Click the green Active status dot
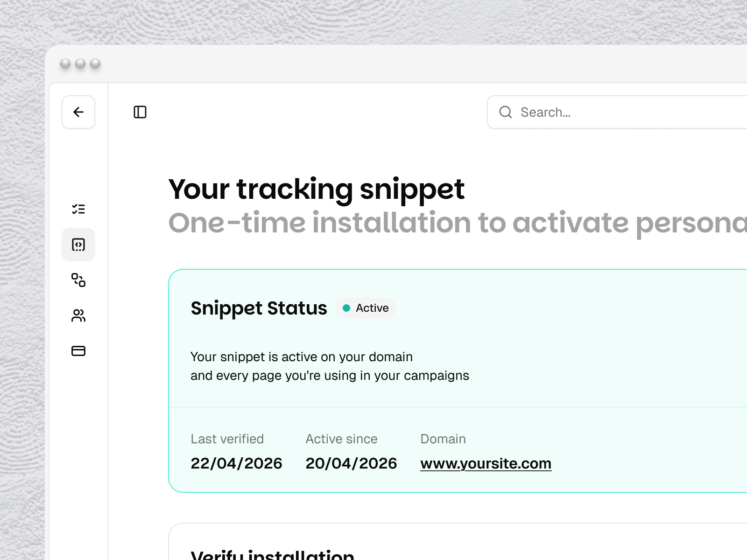This screenshot has width=747, height=560. (x=346, y=308)
